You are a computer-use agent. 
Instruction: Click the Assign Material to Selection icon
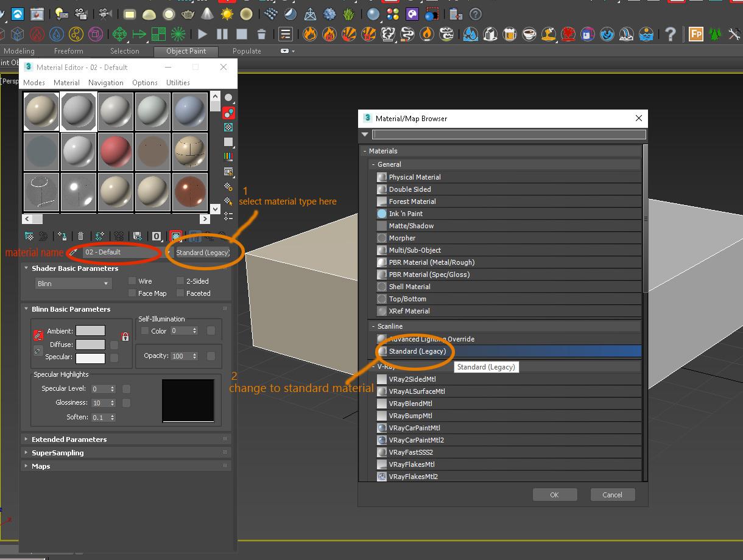(x=62, y=236)
